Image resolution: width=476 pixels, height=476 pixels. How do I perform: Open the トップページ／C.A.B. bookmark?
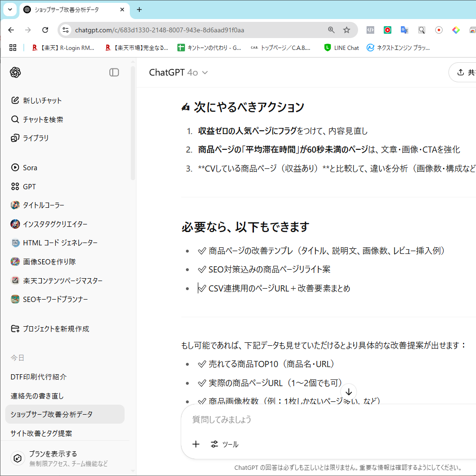coord(281,48)
